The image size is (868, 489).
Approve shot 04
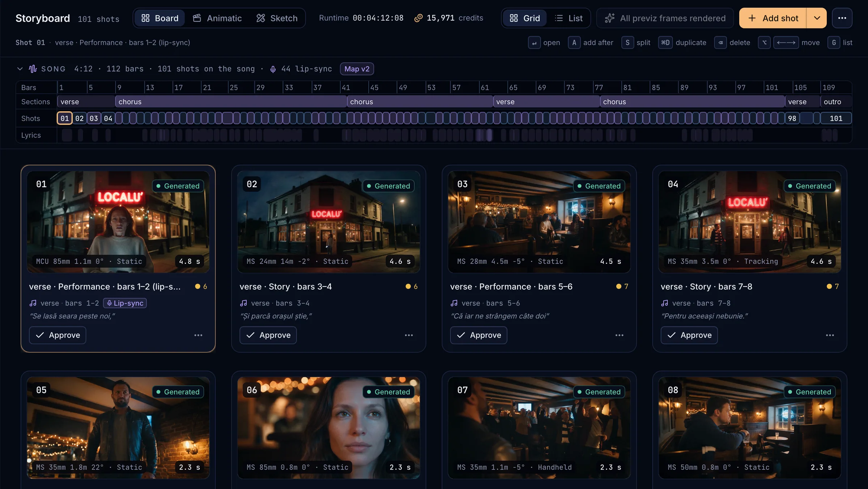(x=689, y=335)
